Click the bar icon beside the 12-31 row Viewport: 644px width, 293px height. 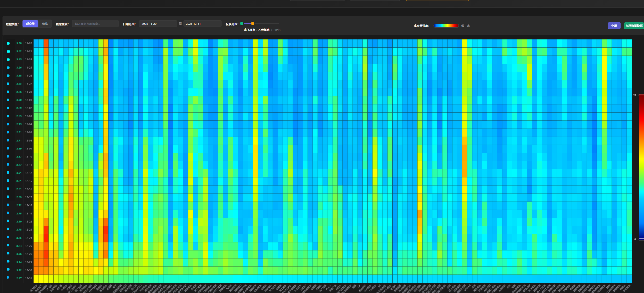pyautogui.click(x=8, y=278)
